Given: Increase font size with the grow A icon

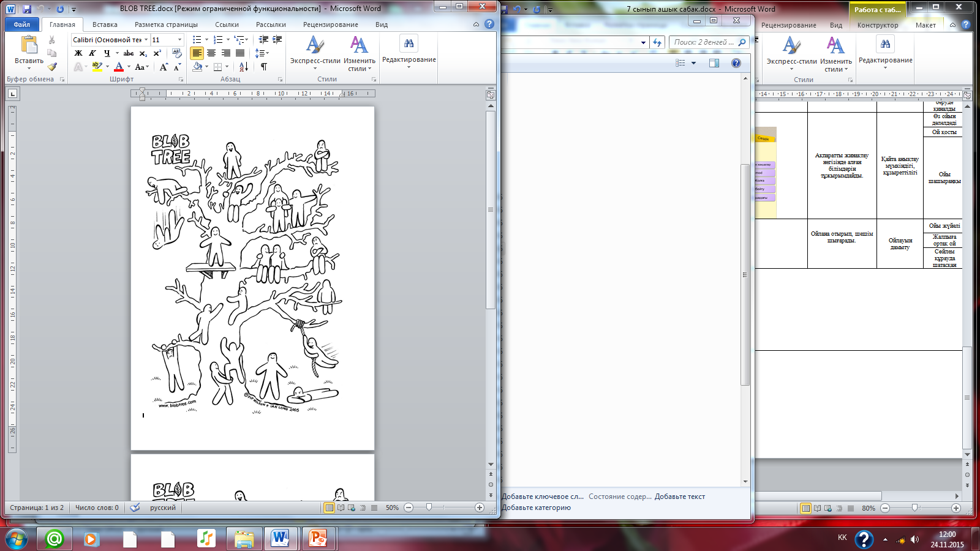Looking at the screenshot, I should tap(164, 67).
